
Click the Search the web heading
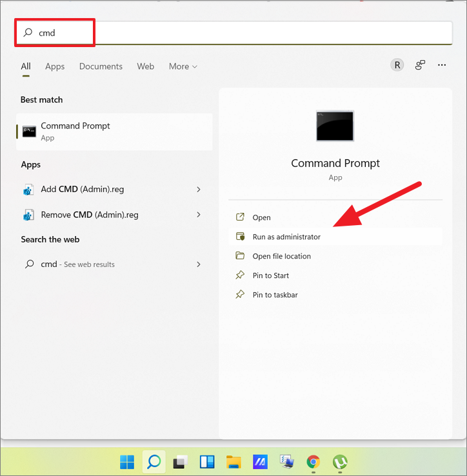(50, 239)
